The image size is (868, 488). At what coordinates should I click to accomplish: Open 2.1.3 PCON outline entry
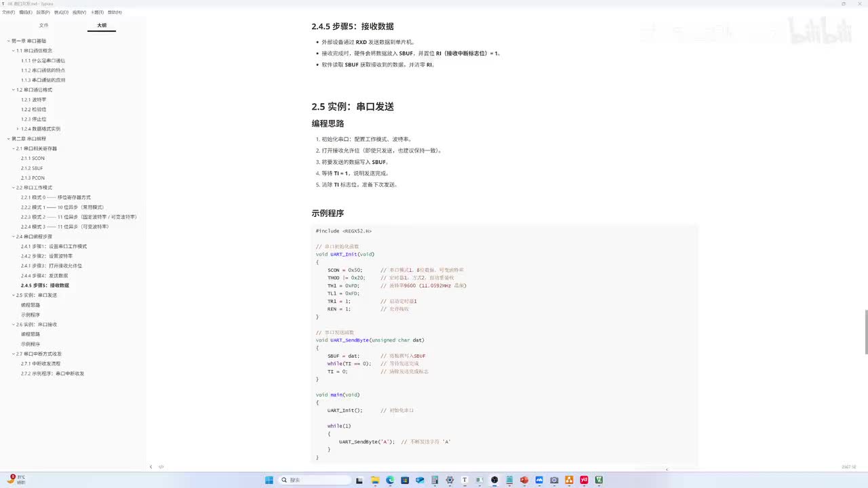point(33,178)
